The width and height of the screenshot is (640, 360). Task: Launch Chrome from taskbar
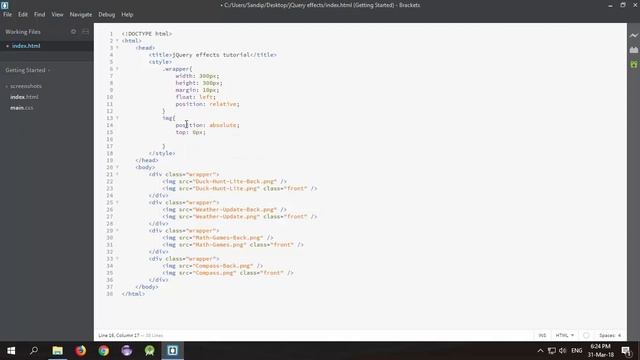pyautogui.click(x=104, y=351)
